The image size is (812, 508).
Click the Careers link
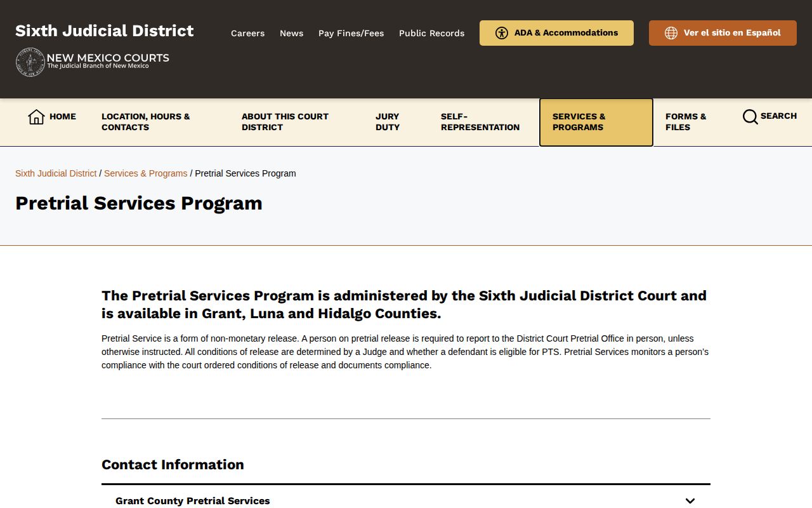click(x=247, y=33)
